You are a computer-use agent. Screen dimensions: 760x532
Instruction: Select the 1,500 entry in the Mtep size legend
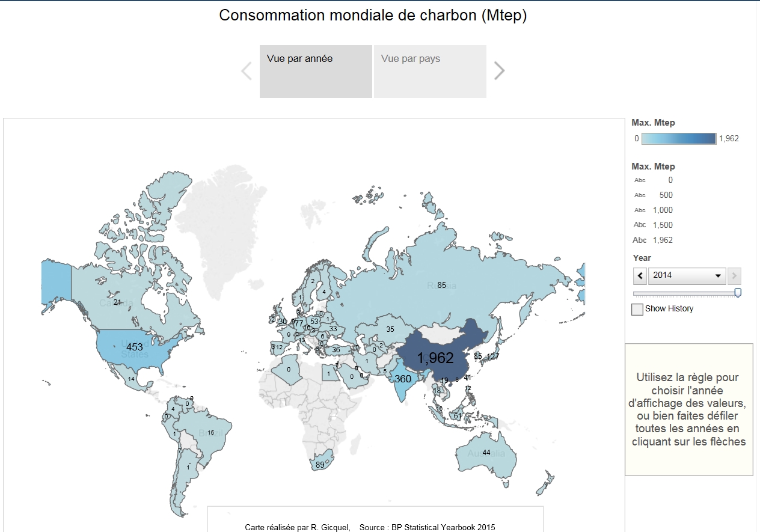(654, 225)
